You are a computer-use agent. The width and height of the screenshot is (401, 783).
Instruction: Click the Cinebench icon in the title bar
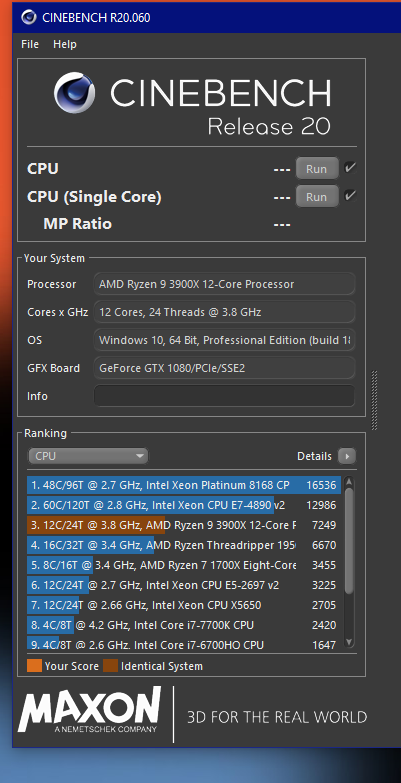tap(28, 17)
